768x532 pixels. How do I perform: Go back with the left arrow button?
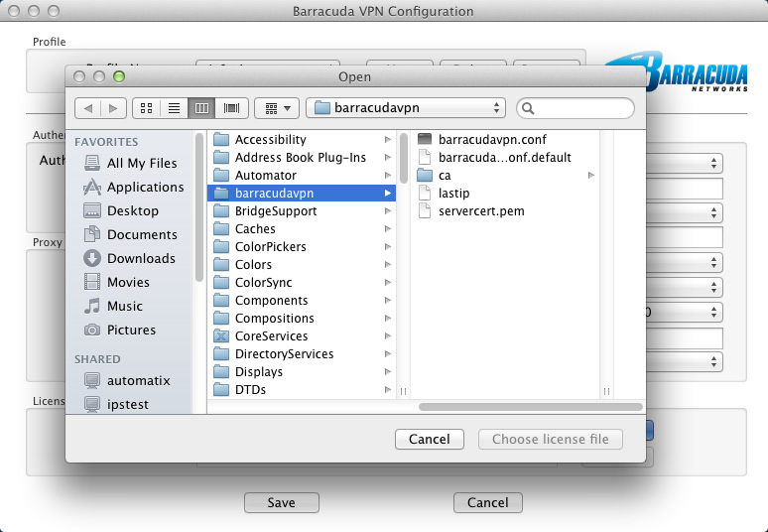(x=88, y=108)
